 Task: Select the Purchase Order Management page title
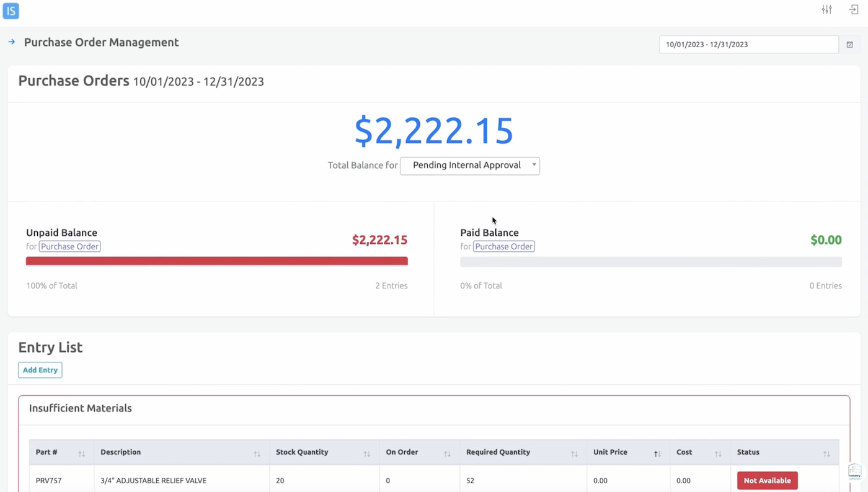point(101,42)
